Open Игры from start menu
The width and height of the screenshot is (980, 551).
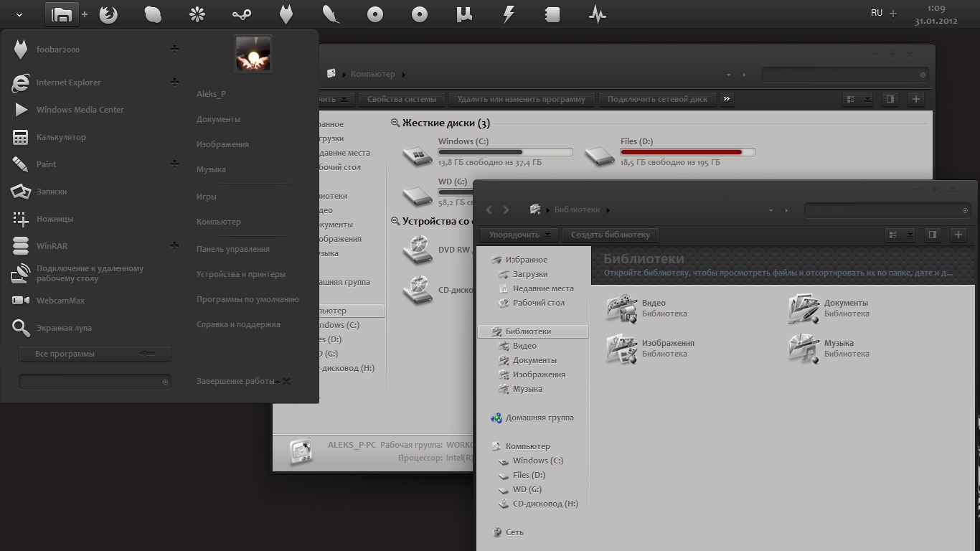(x=207, y=197)
